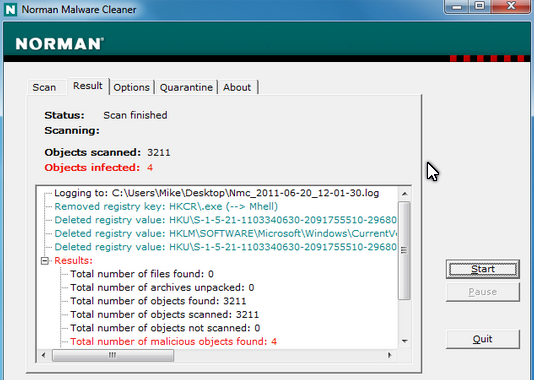Close the Norman Malware Cleaner window
534x380 pixels.
click(511, 7)
